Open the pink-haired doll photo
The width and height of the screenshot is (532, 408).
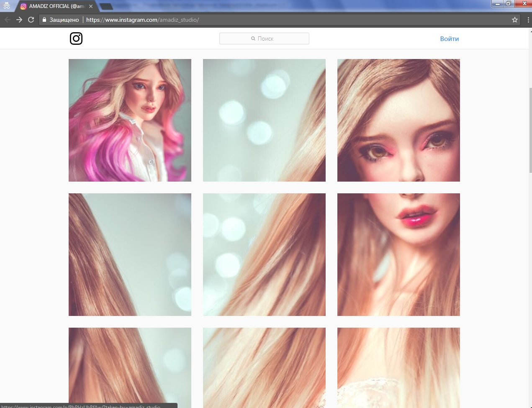[130, 120]
